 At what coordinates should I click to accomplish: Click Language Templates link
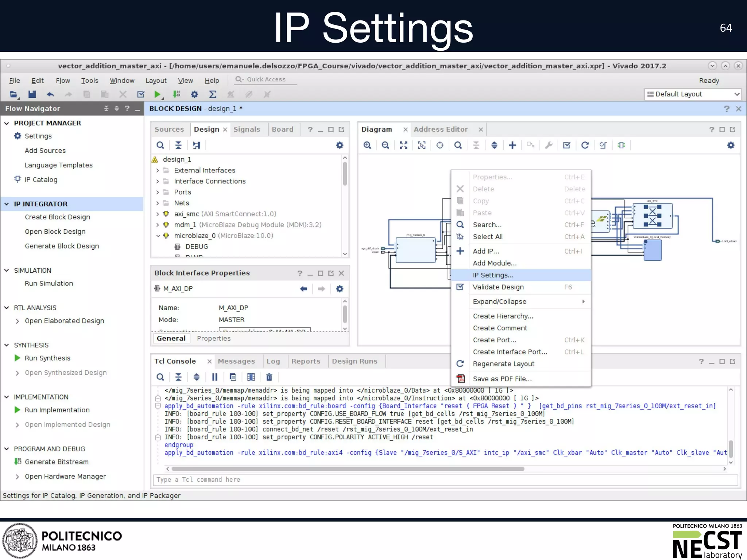click(x=58, y=165)
